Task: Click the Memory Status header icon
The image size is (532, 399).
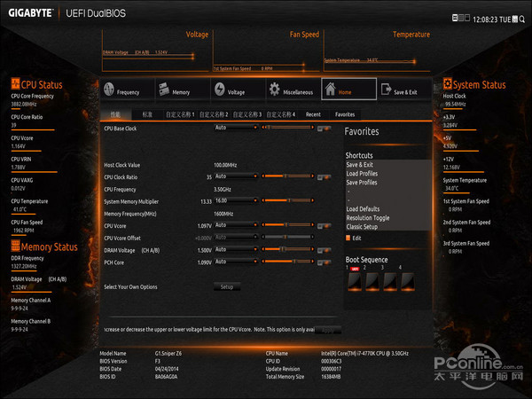Action: 15,246
